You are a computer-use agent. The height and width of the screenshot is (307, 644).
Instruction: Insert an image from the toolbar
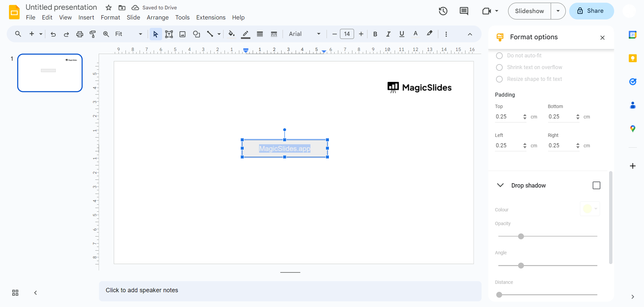(x=183, y=34)
